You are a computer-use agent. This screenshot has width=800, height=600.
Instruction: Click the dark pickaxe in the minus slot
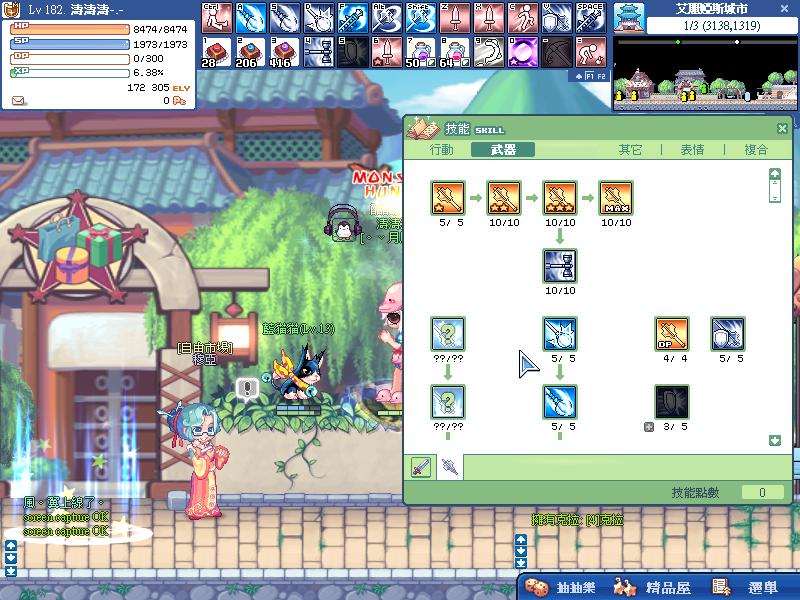click(557, 52)
